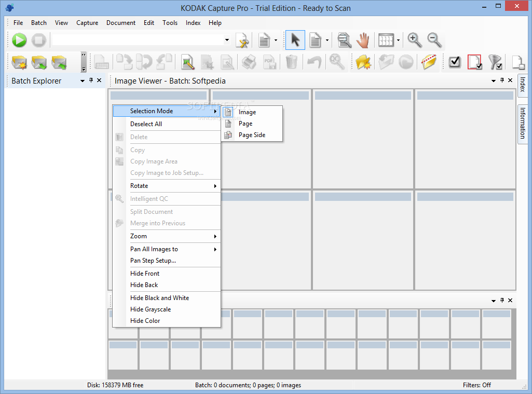
Task: Choose Image selection mode in submenu
Action: click(252, 112)
